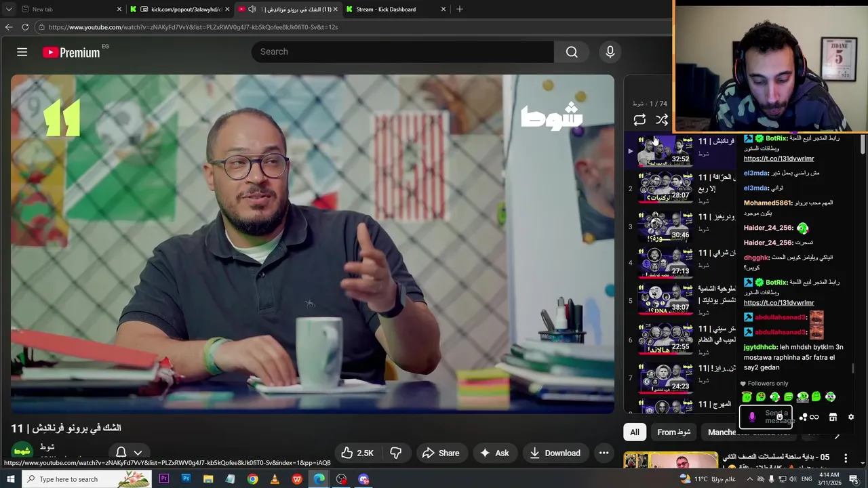Open the chat shop storefront icon
868x488 pixels.
coord(833,418)
